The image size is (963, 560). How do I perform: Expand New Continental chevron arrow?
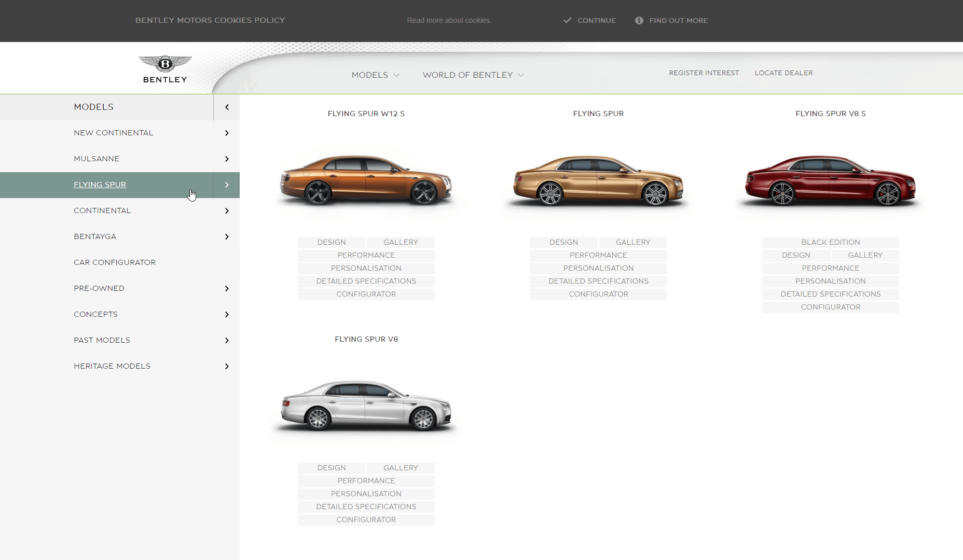[x=227, y=133]
